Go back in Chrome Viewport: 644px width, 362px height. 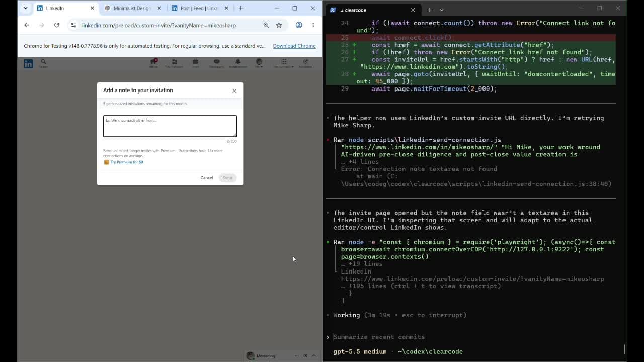27,25
